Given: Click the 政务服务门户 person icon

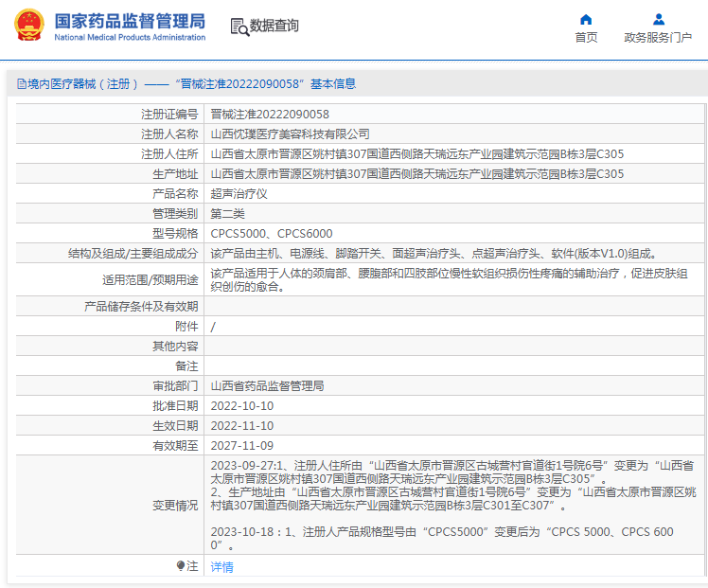Looking at the screenshot, I should click(658, 19).
